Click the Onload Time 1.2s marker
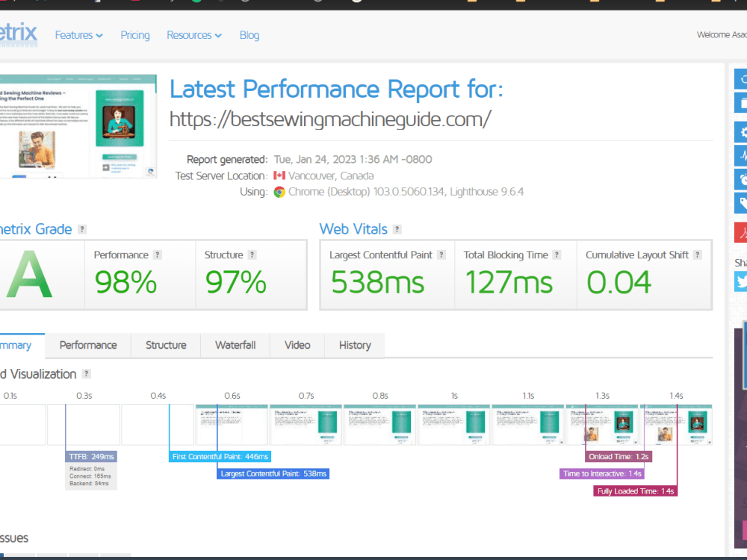Viewport: 747px width, 560px height. point(619,457)
